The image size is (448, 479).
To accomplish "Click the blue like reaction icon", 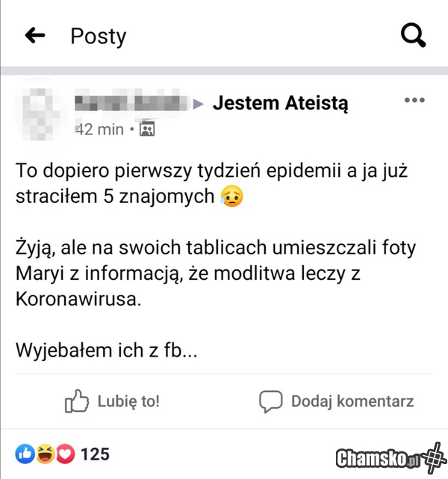I will 25,454.
